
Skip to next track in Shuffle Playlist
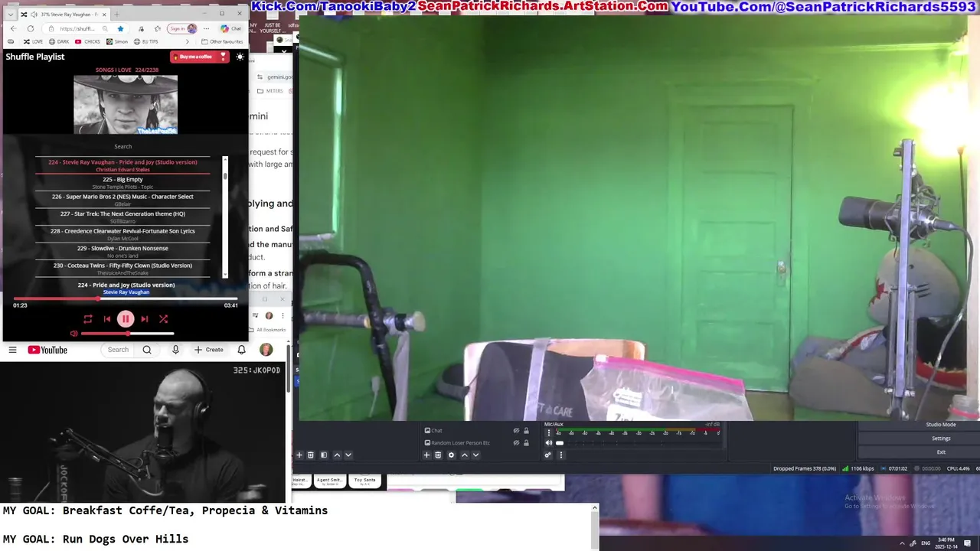(145, 319)
